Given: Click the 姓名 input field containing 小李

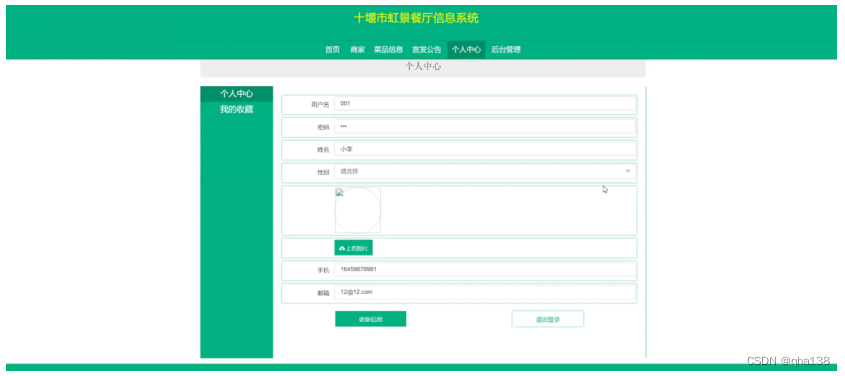Looking at the screenshot, I should [x=485, y=149].
